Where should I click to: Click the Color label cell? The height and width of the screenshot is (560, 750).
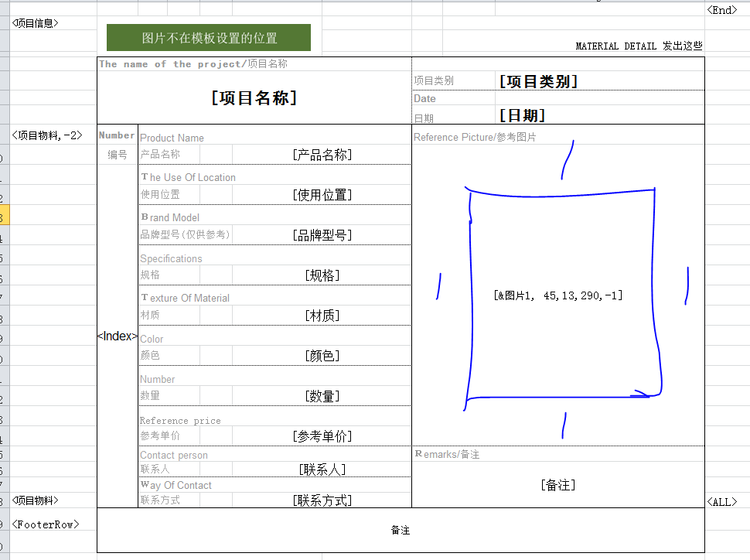point(152,339)
